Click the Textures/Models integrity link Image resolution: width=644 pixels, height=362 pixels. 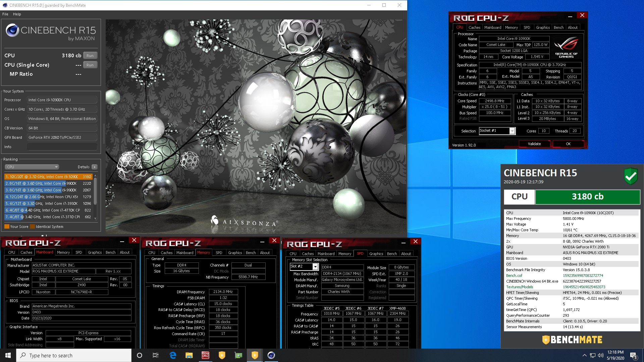click(519, 287)
